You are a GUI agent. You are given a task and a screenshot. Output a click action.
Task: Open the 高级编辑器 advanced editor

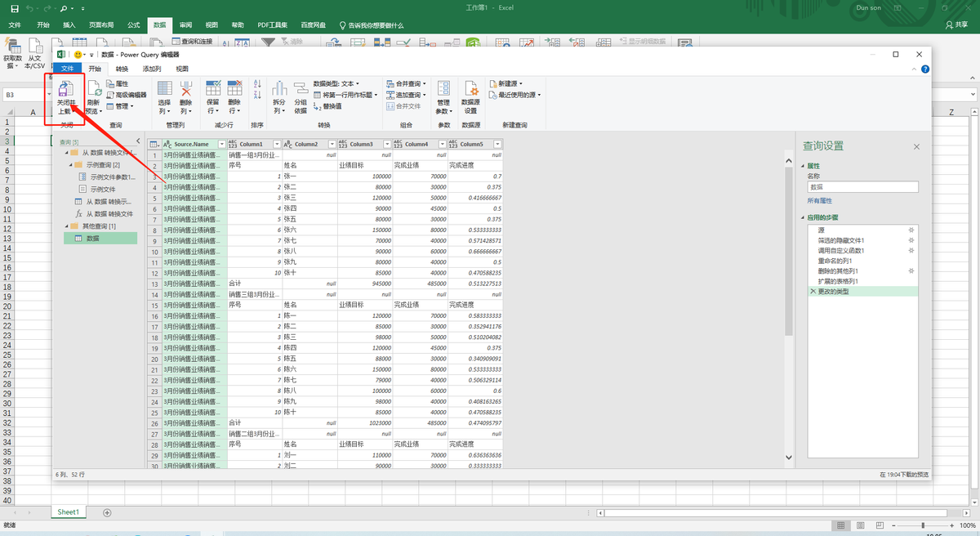click(x=126, y=95)
